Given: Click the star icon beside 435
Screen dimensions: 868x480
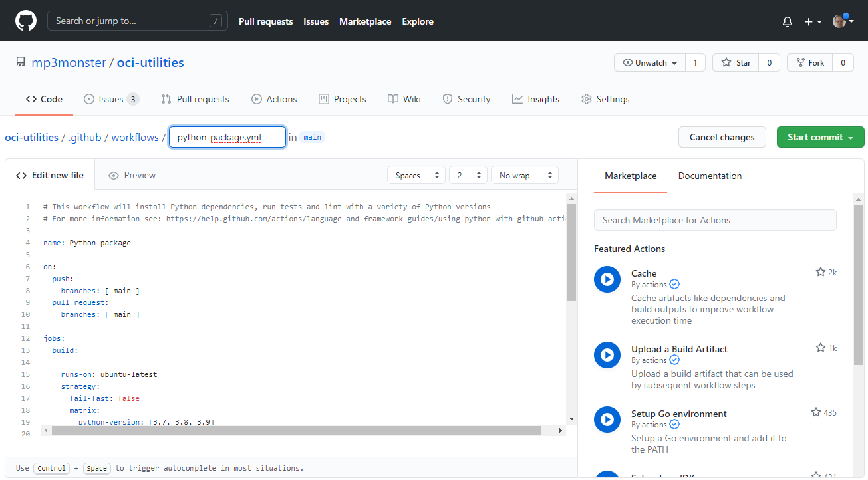Looking at the screenshot, I should click(815, 412).
